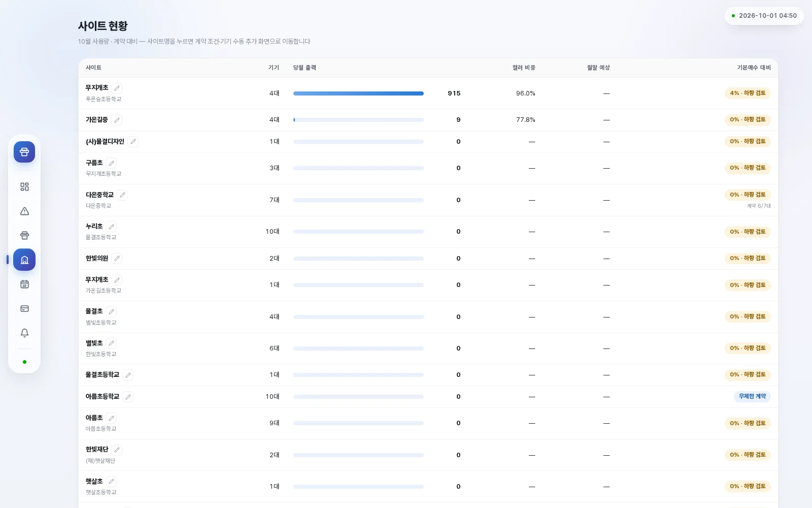Click the 무제한 계약 badge for 아름초등학교
Image resolution: width=812 pixels, height=508 pixels.
pos(752,397)
